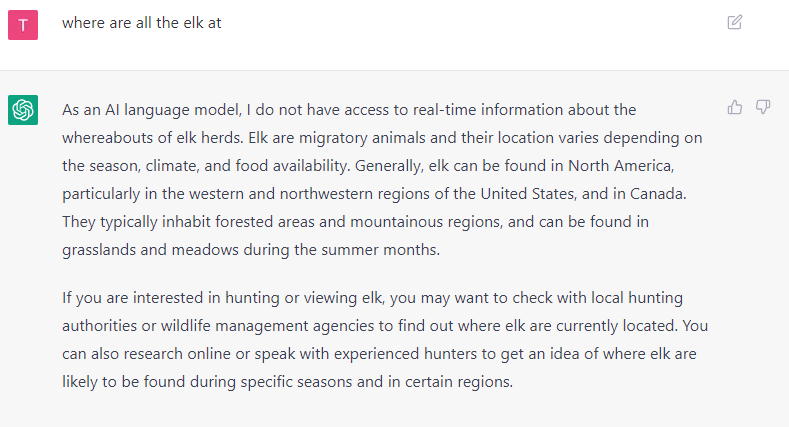This screenshot has height=427, width=789.
Task: Click 'grasslands and meadows' in the first paragraph
Action: 150,250
